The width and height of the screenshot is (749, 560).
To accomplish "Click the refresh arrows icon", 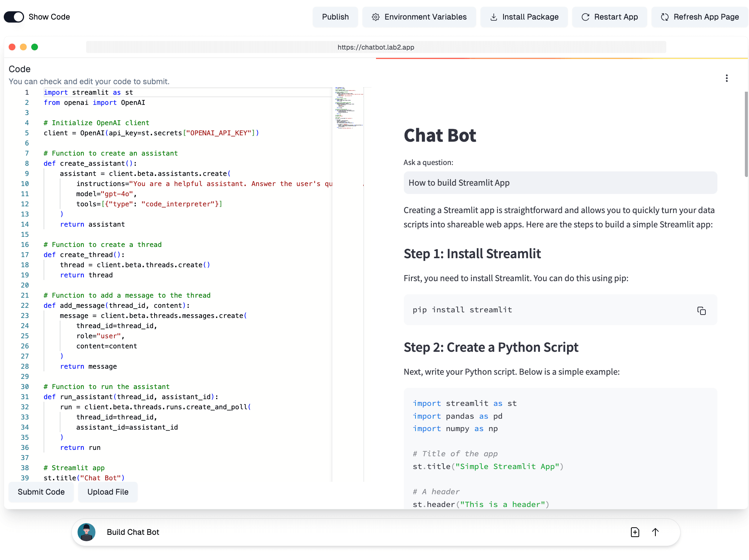I will coord(665,17).
